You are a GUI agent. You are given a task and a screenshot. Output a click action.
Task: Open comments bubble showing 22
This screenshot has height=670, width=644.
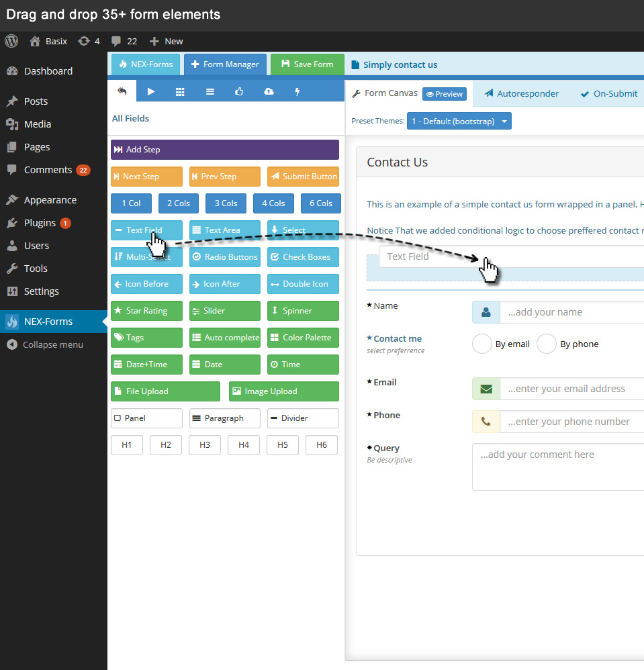click(x=124, y=42)
